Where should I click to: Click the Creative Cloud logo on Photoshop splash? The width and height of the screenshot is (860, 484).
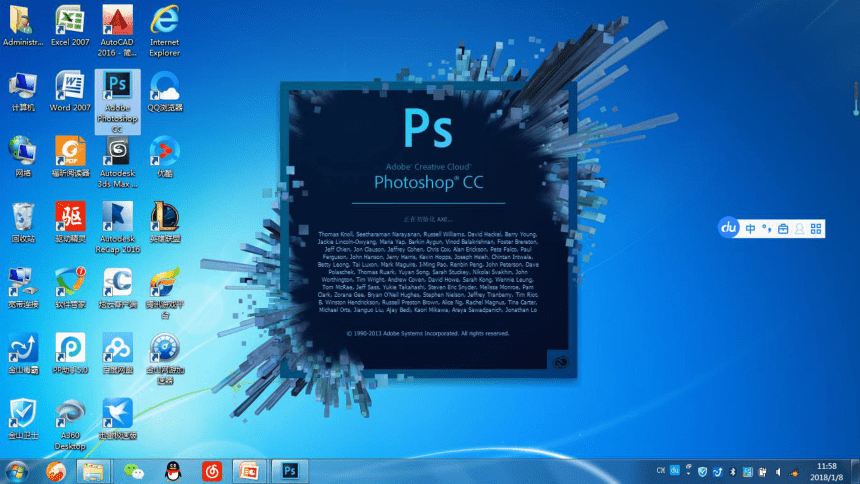560,362
